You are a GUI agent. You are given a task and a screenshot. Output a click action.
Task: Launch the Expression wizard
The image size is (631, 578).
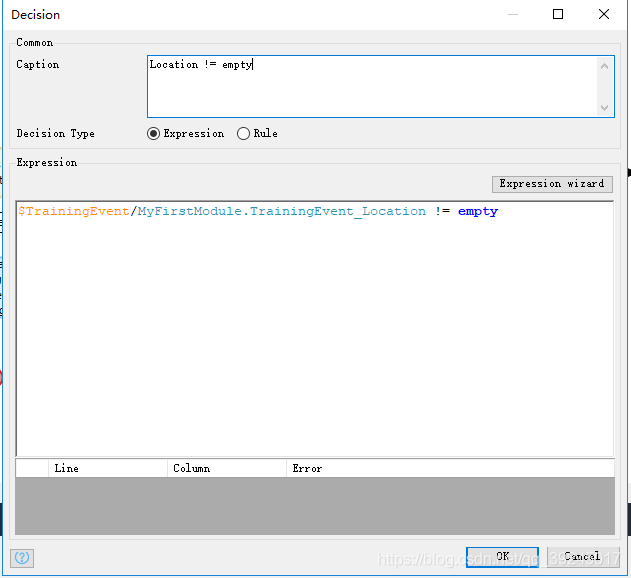[552, 184]
